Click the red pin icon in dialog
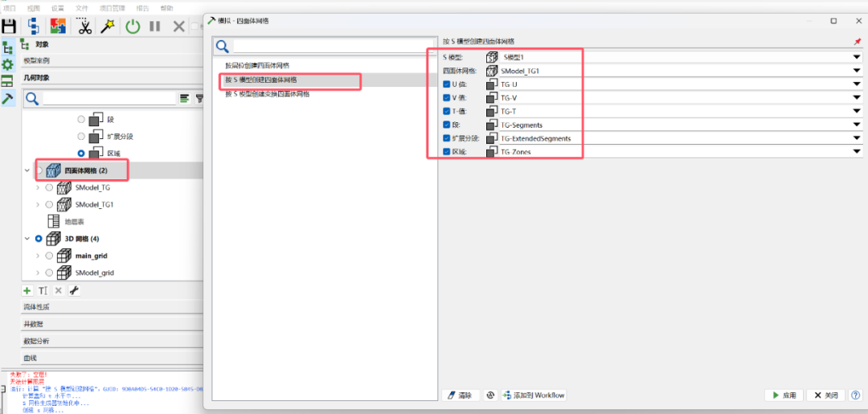 (858, 42)
